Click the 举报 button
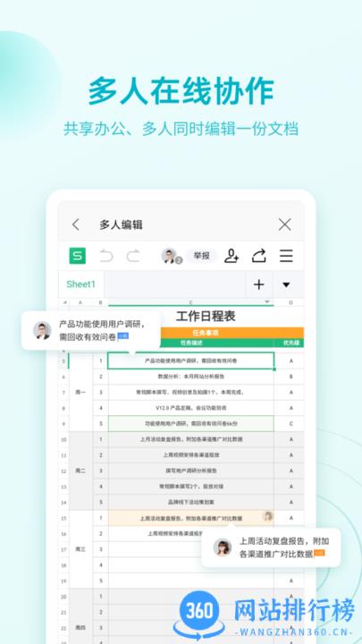 coord(201,256)
